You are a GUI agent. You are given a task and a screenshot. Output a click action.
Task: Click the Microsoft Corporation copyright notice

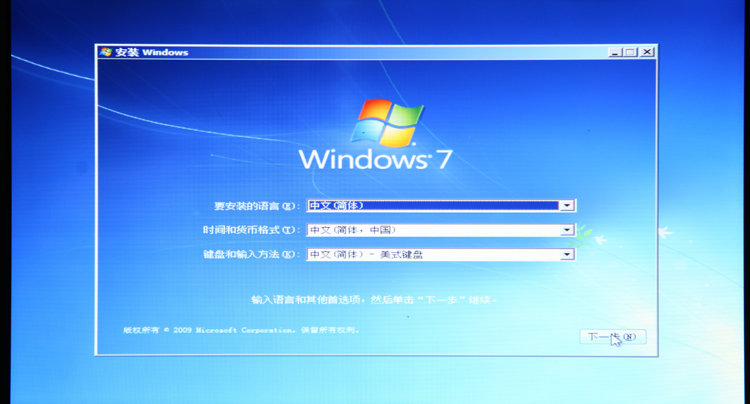click(x=240, y=329)
